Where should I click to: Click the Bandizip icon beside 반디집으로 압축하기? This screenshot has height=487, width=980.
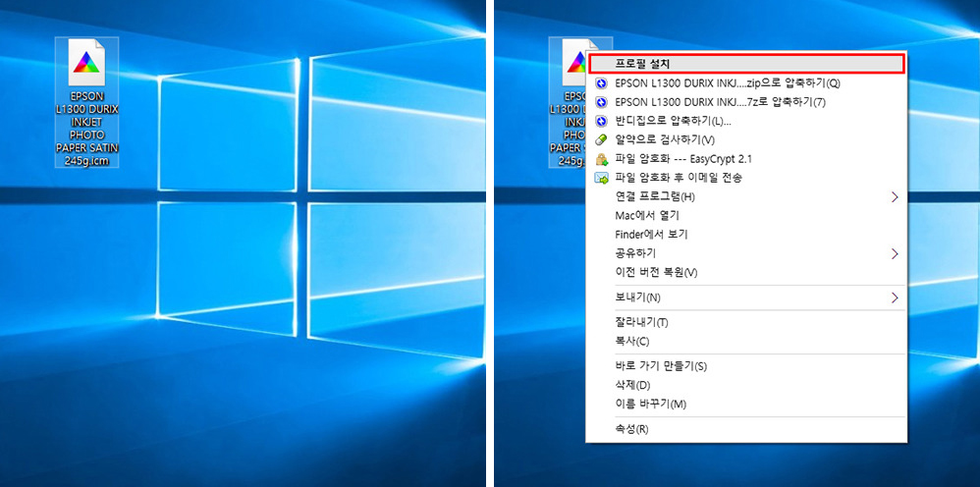(x=601, y=121)
